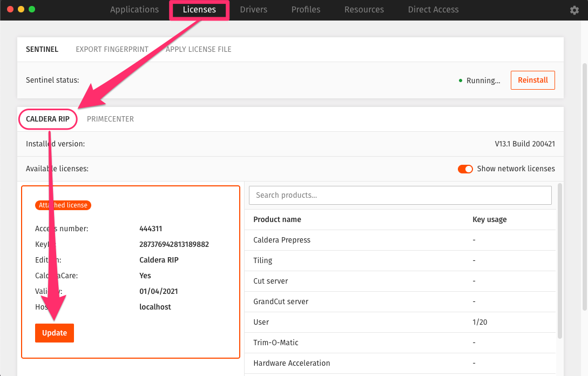Click the main window vertical scrollbar

point(584,186)
